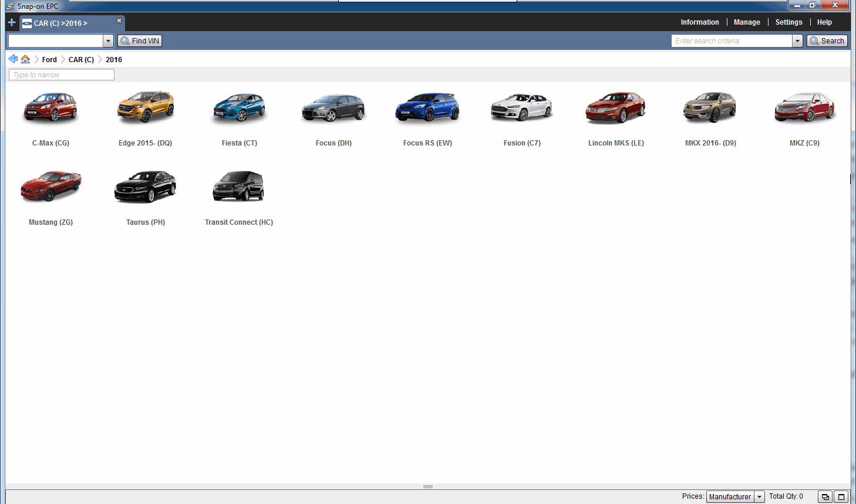Viewport: 856px width, 504px height.
Task: Click the Lincoln MKS (LE) label
Action: 616,143
